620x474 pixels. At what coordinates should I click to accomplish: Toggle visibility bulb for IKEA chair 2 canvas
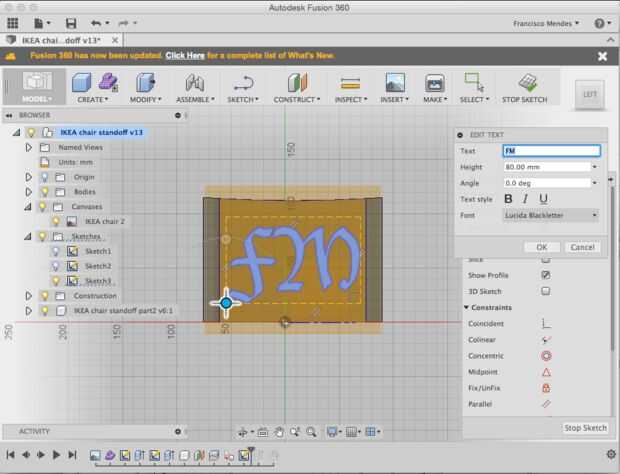click(x=56, y=221)
